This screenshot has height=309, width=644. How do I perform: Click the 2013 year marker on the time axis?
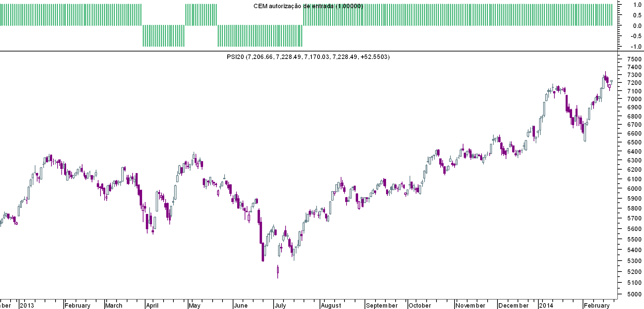27,305
